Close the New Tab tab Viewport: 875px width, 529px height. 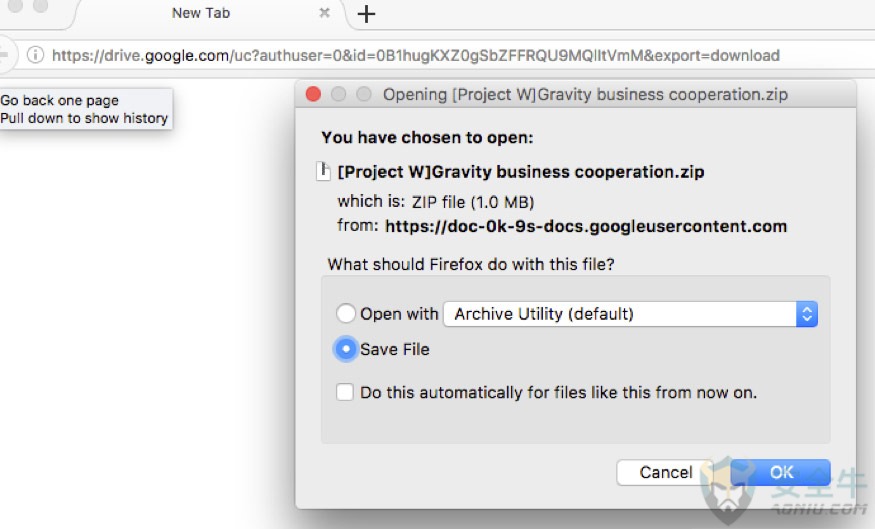coord(324,13)
